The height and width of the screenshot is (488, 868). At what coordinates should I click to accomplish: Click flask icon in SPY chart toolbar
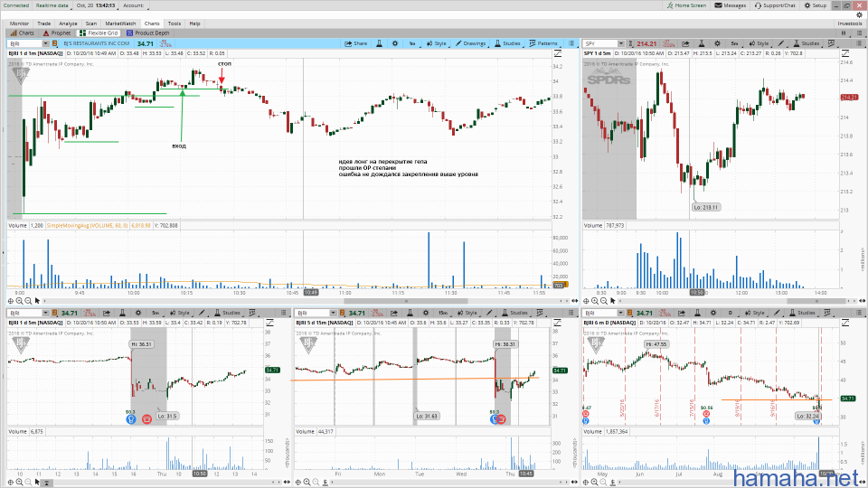click(x=701, y=43)
